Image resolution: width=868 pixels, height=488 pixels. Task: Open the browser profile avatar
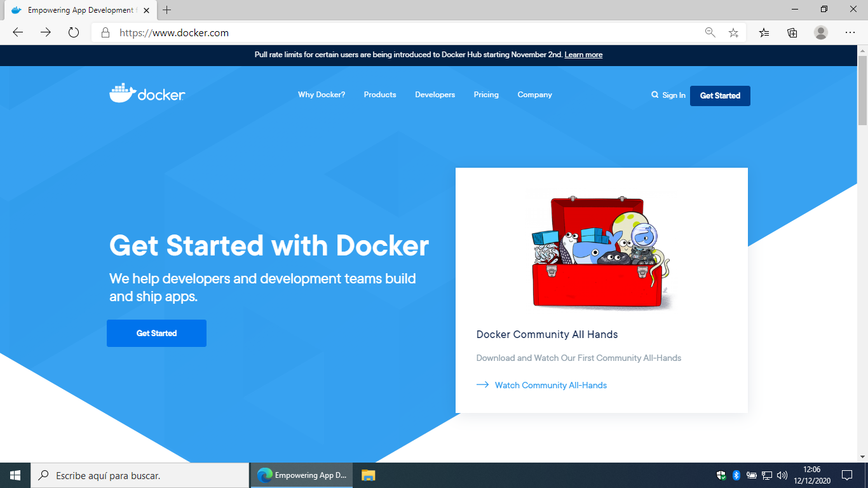[x=821, y=32]
